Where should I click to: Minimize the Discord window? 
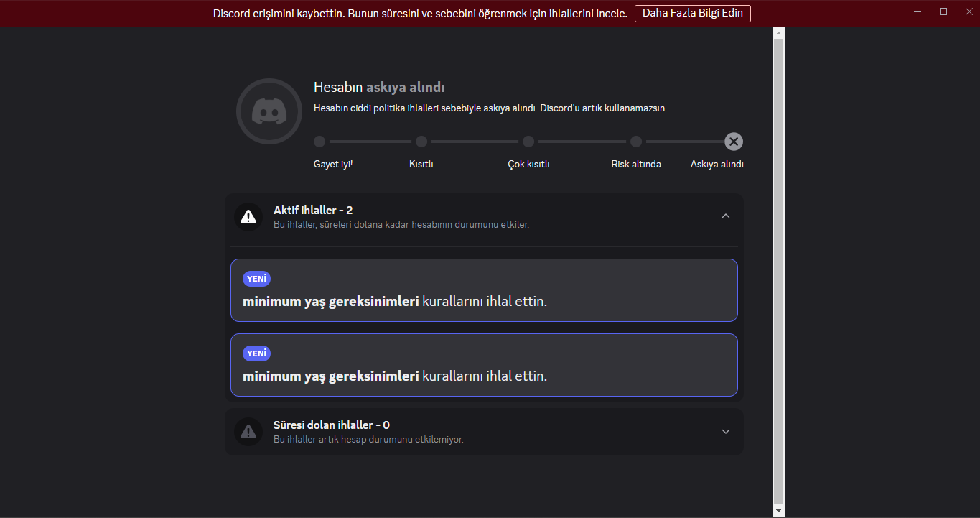(x=918, y=11)
